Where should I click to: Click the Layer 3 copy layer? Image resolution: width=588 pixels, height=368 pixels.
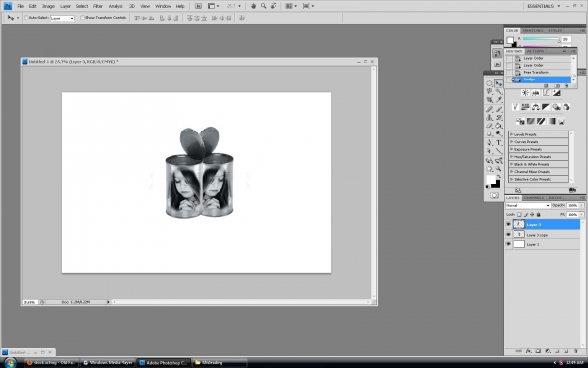tap(542, 235)
